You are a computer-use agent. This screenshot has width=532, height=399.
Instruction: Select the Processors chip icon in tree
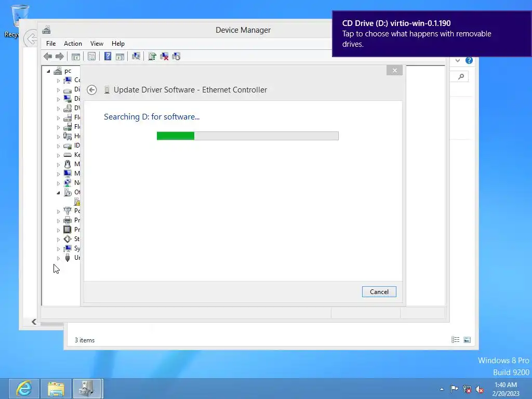click(x=68, y=230)
